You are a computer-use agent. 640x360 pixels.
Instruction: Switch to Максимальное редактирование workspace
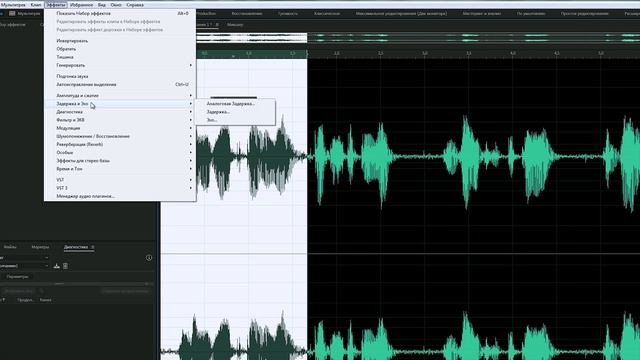(401, 13)
